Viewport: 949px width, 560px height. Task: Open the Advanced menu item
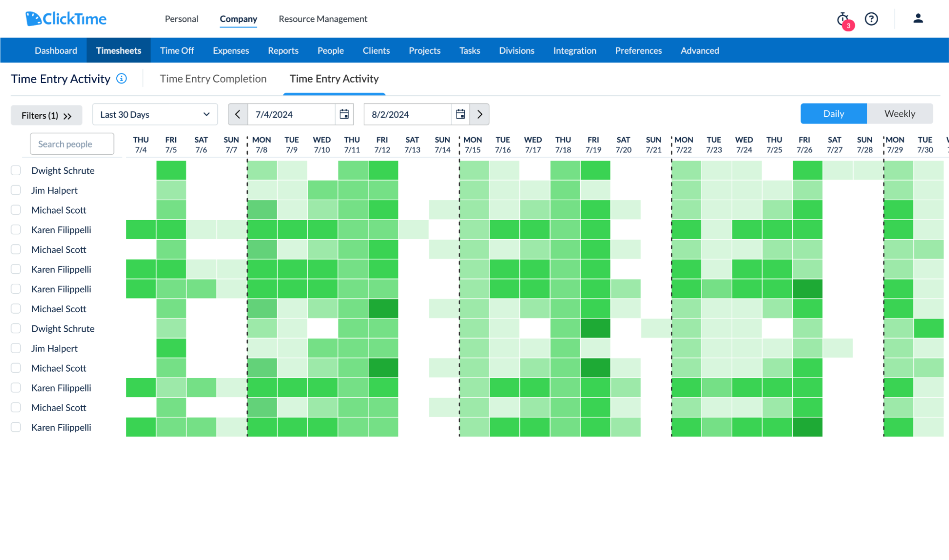point(700,50)
